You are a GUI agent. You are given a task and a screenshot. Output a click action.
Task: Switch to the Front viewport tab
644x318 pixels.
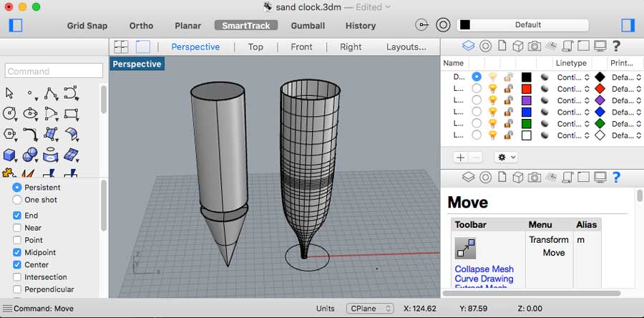301,47
